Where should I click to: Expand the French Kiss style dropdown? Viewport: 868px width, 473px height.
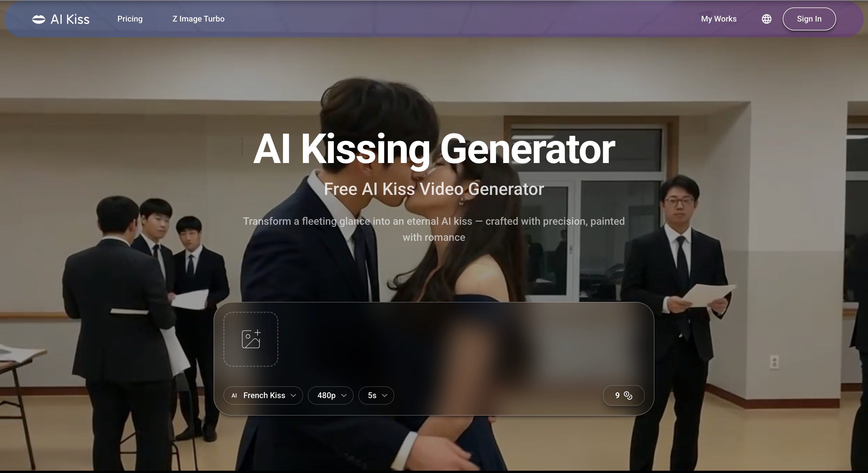[264, 396]
